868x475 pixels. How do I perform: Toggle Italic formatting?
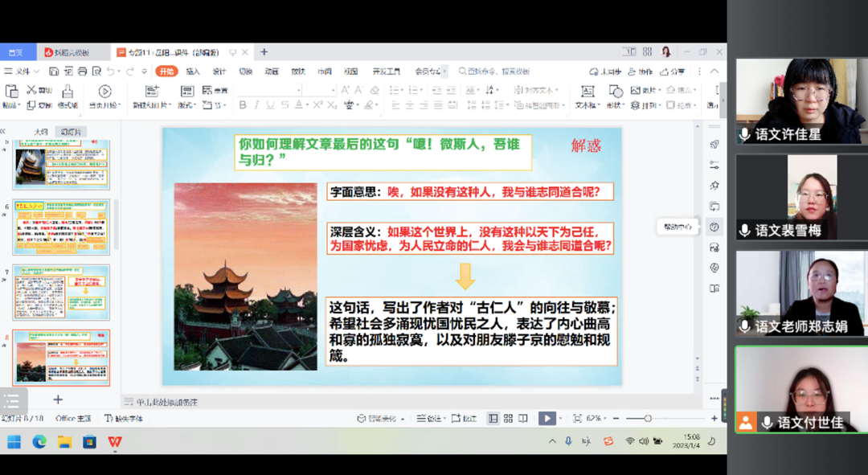pos(256,104)
